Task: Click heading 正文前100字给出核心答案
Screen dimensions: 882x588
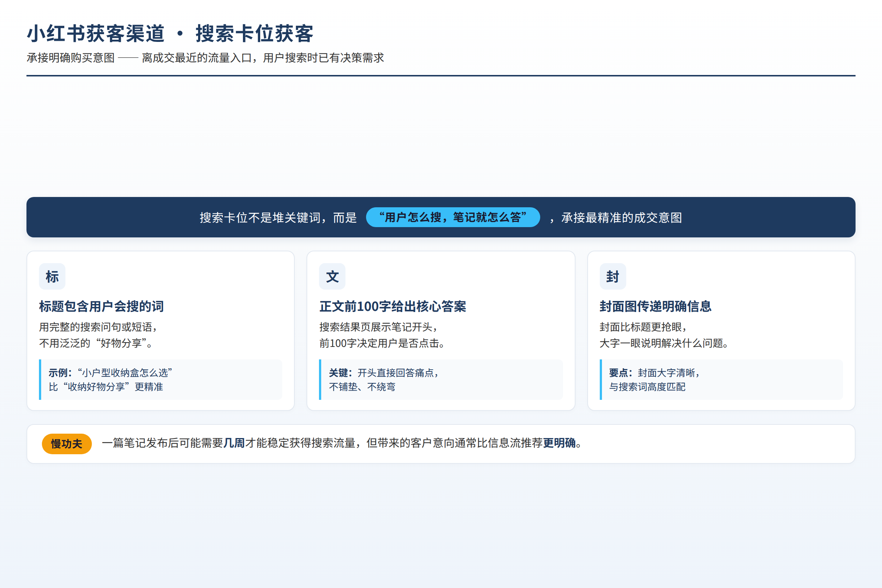Action: click(x=392, y=306)
